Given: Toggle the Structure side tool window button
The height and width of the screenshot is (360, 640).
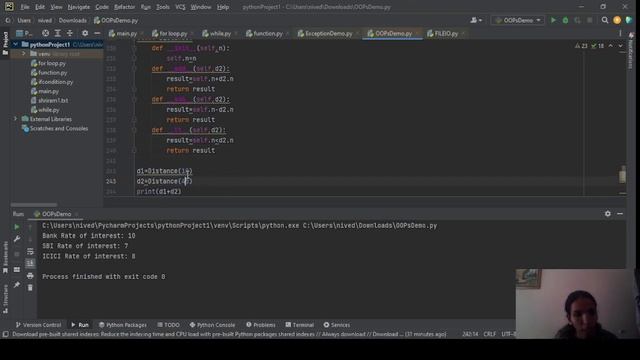Looking at the screenshot, I should coord(5,299).
